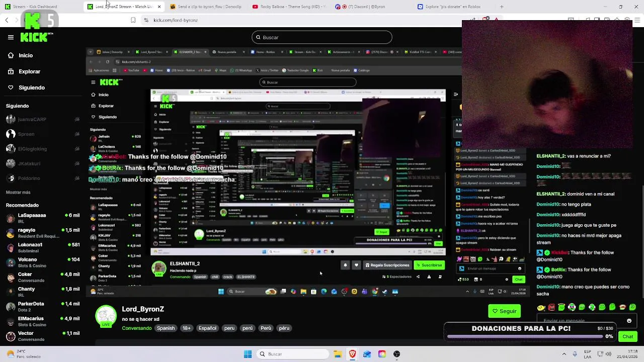Open followed channel JKatakuri
Viewport: 644px width, 362px height.
click(x=43, y=163)
